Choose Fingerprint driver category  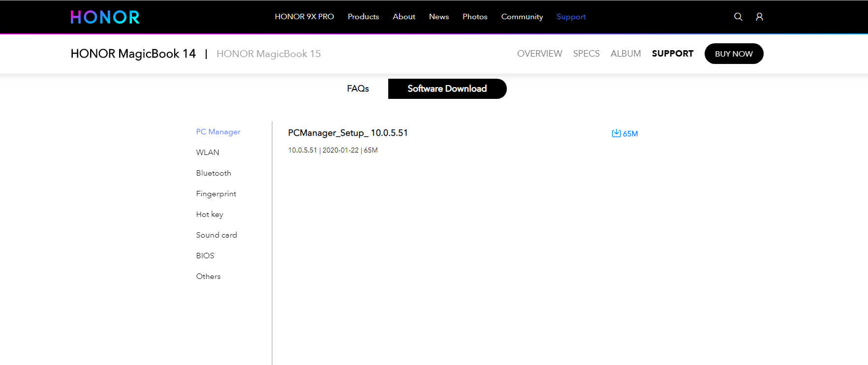216,194
